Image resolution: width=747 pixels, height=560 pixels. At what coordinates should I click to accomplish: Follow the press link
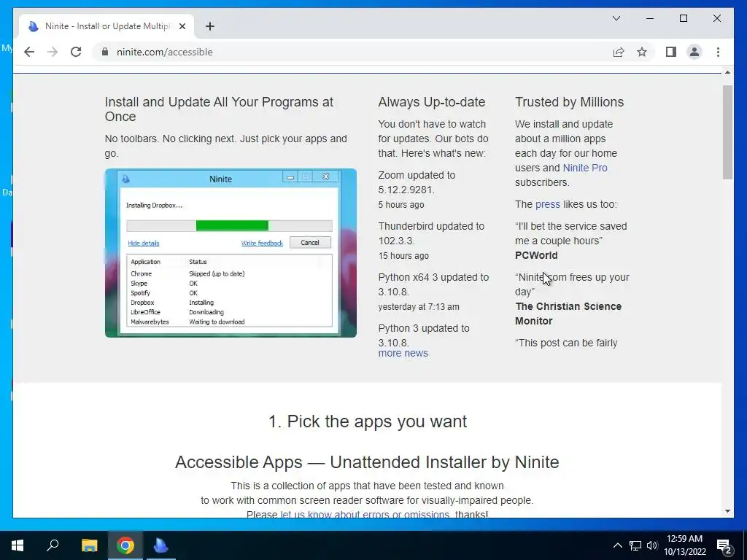[x=548, y=204]
